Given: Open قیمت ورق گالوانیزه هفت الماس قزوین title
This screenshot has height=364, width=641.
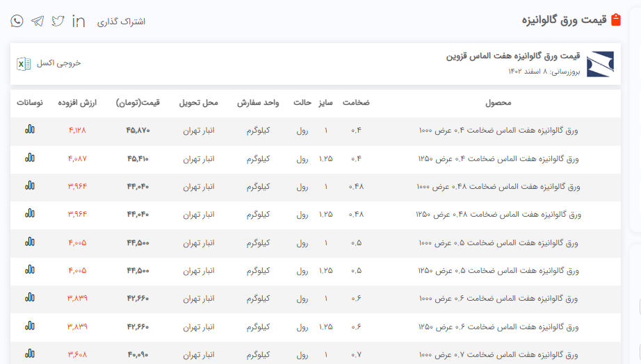Looking at the screenshot, I should click(x=513, y=56).
